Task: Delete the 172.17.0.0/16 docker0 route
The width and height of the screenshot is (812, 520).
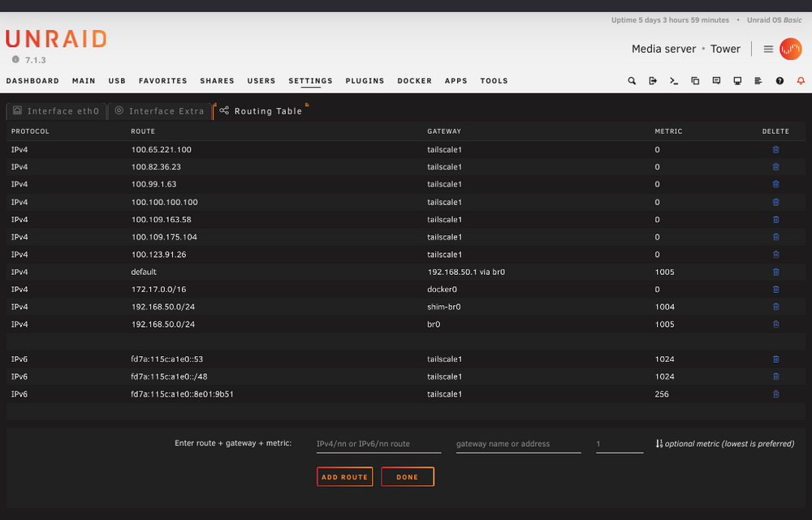Action: 775,290
